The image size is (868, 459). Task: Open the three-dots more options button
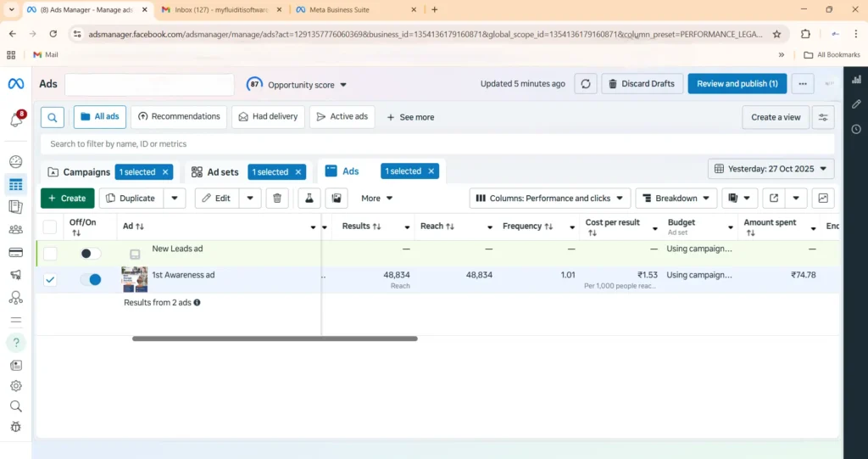(803, 84)
